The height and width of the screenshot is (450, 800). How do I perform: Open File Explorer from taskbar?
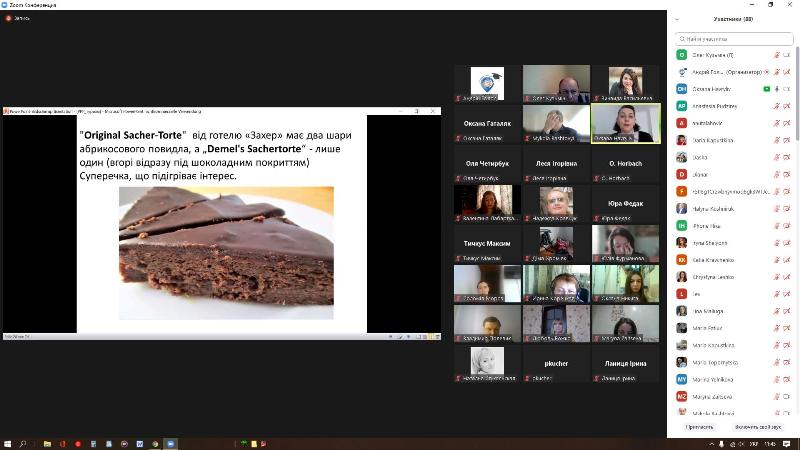click(47, 444)
